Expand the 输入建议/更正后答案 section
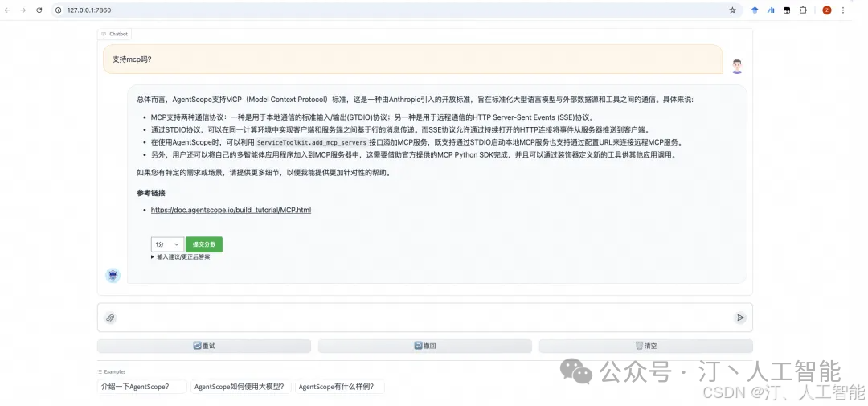Image resolution: width=868 pixels, height=406 pixels. (x=181, y=257)
